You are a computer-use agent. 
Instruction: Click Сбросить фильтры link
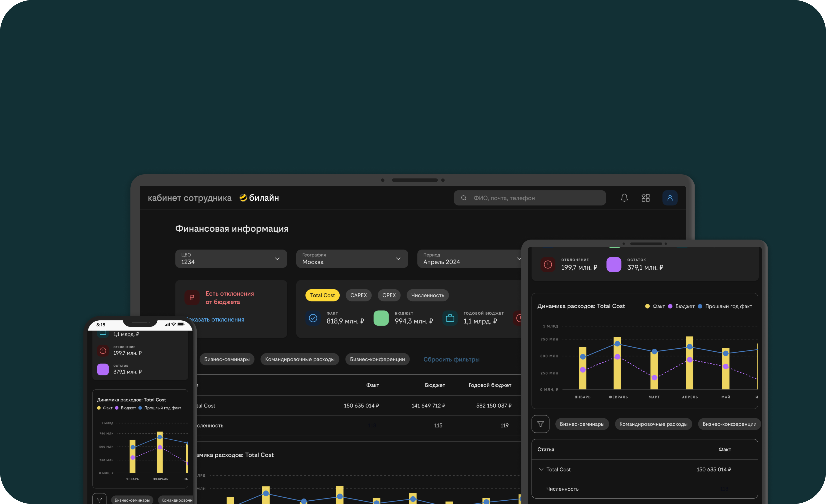click(x=451, y=359)
